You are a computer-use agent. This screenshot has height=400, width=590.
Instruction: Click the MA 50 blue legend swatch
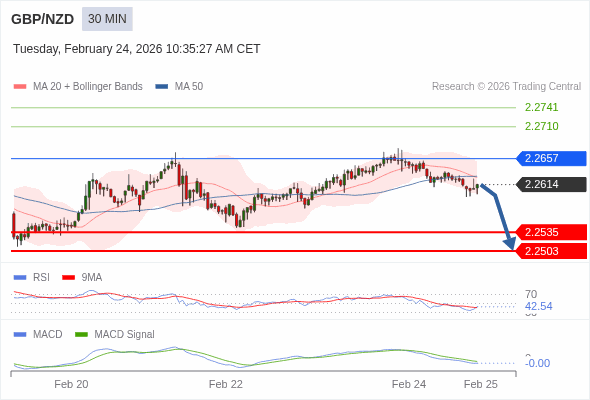pos(162,87)
